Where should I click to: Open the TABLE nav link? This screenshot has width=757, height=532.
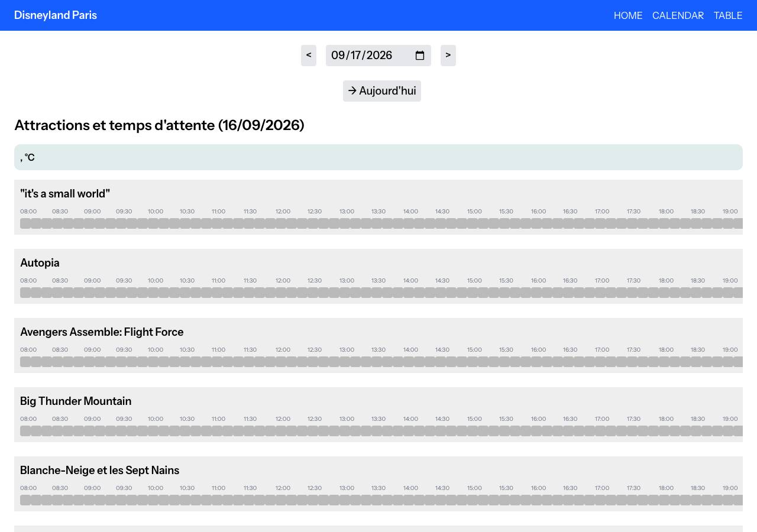[x=728, y=15]
